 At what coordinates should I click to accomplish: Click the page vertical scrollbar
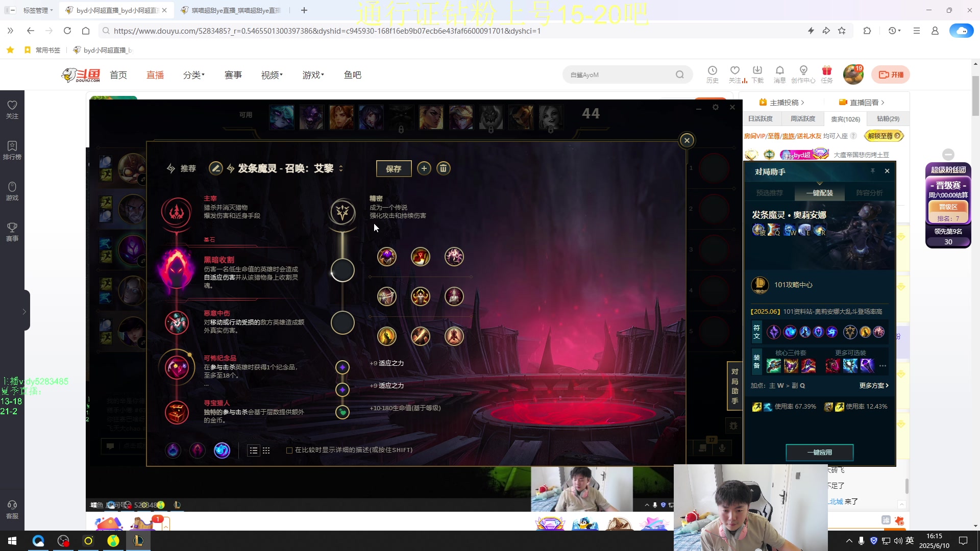tap(976, 96)
